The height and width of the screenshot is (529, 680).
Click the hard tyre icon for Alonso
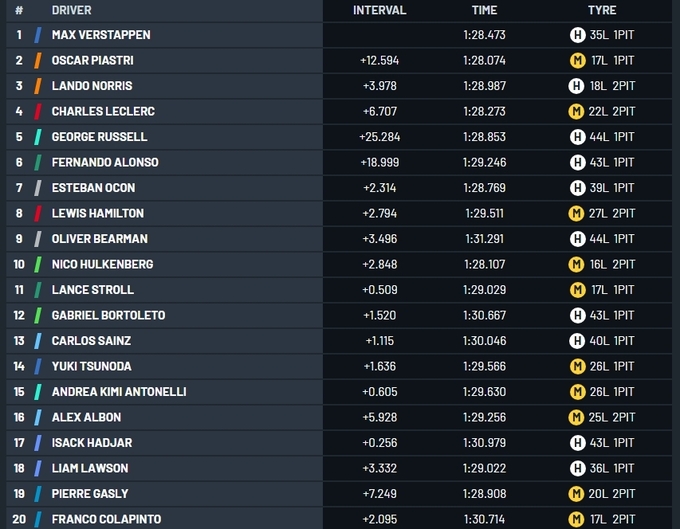(x=577, y=162)
